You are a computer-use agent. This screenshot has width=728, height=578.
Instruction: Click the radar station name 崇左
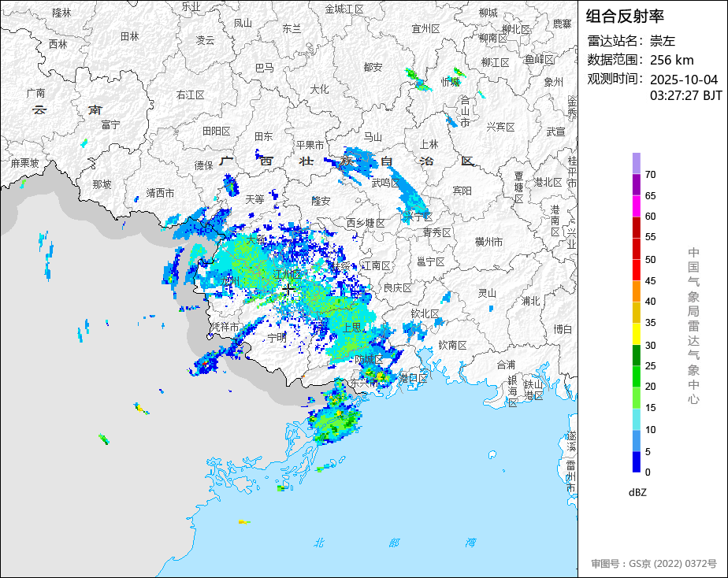pos(663,41)
